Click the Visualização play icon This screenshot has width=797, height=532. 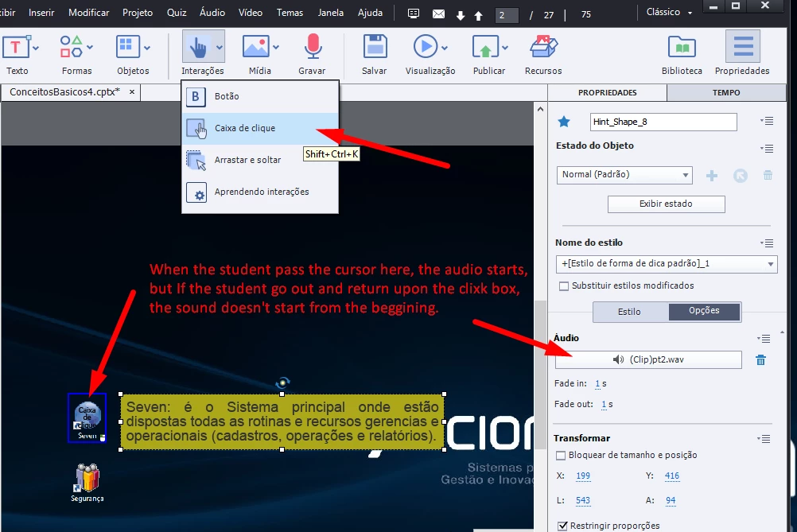(426, 47)
